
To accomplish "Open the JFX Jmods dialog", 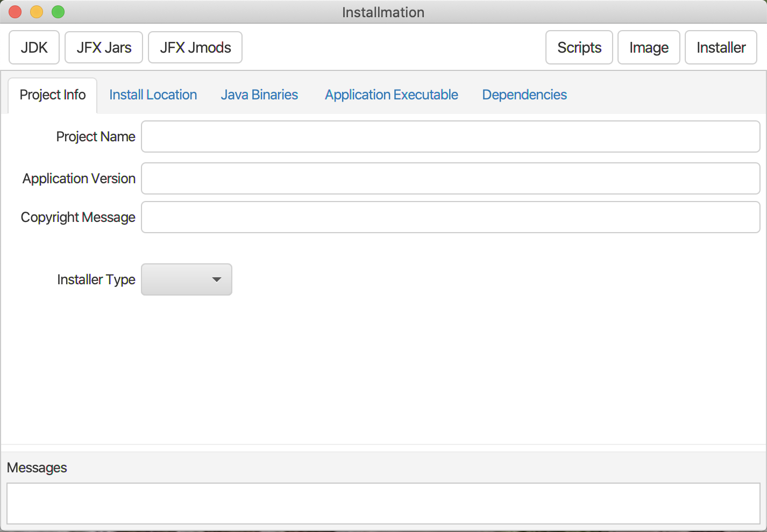I will point(195,47).
